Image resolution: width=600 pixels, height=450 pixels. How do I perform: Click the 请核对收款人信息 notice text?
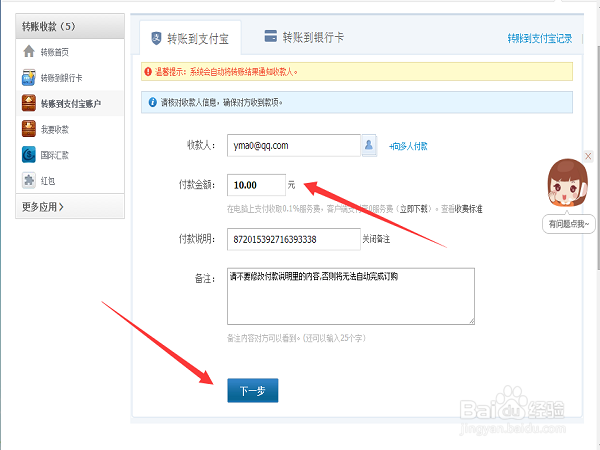tap(222, 102)
